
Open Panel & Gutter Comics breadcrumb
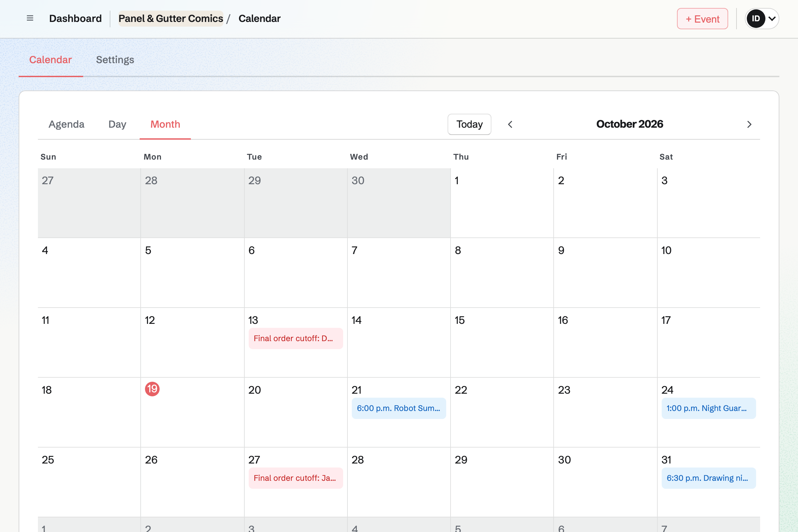(171, 18)
